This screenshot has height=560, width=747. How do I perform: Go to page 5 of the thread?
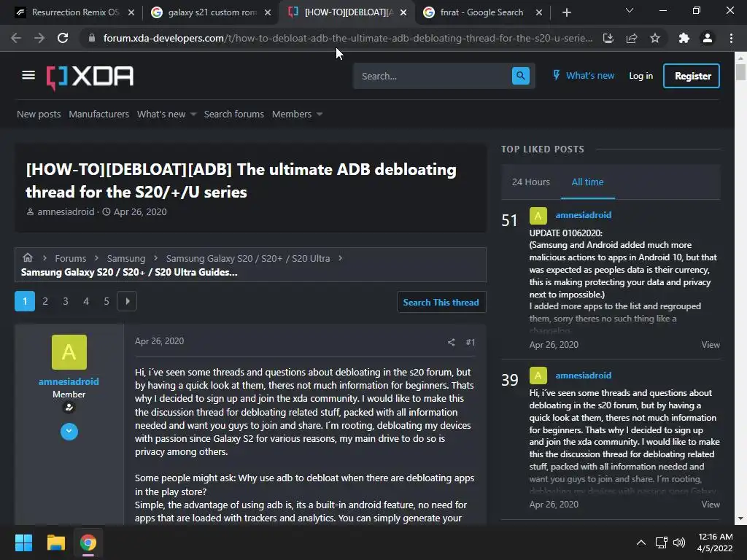click(107, 301)
